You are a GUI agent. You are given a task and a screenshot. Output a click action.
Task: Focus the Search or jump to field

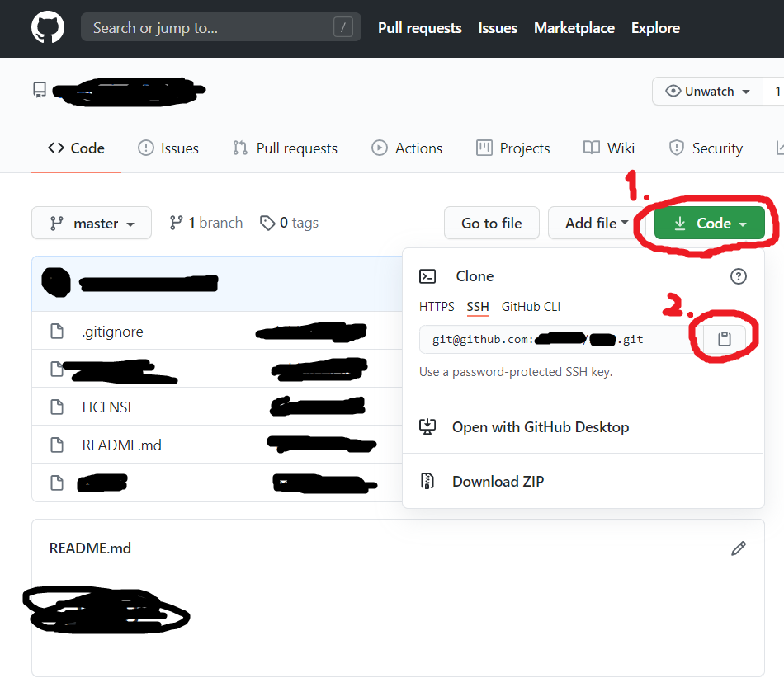tap(220, 27)
